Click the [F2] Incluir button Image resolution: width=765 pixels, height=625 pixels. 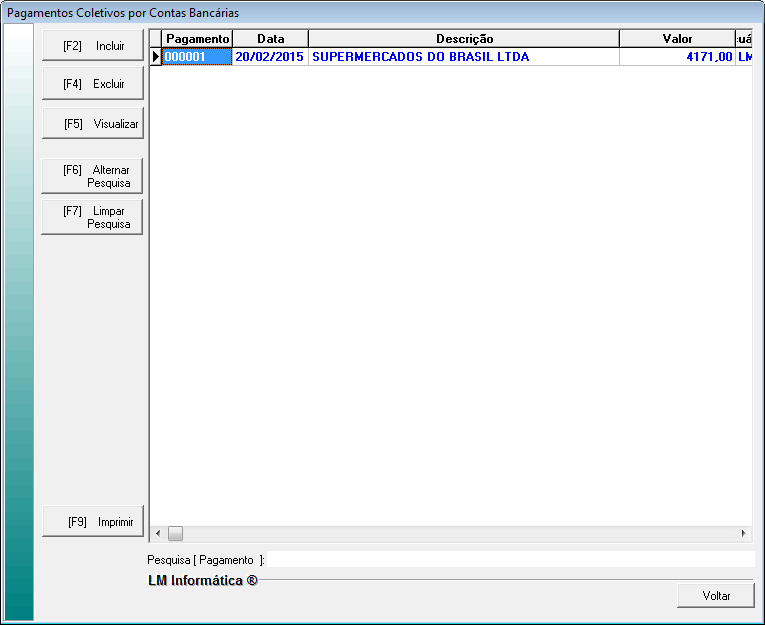[x=93, y=46]
